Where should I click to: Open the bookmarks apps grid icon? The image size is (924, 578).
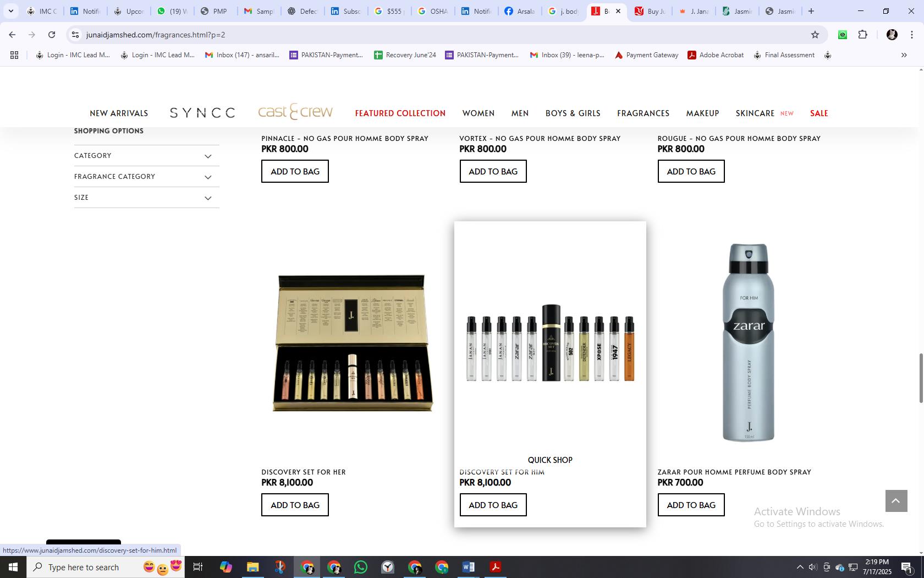tap(14, 55)
